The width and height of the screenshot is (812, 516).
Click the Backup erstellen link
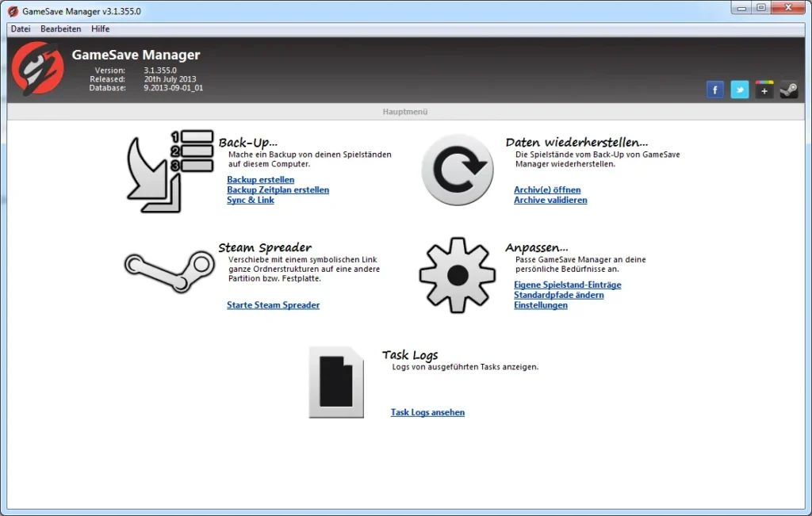tap(260, 180)
